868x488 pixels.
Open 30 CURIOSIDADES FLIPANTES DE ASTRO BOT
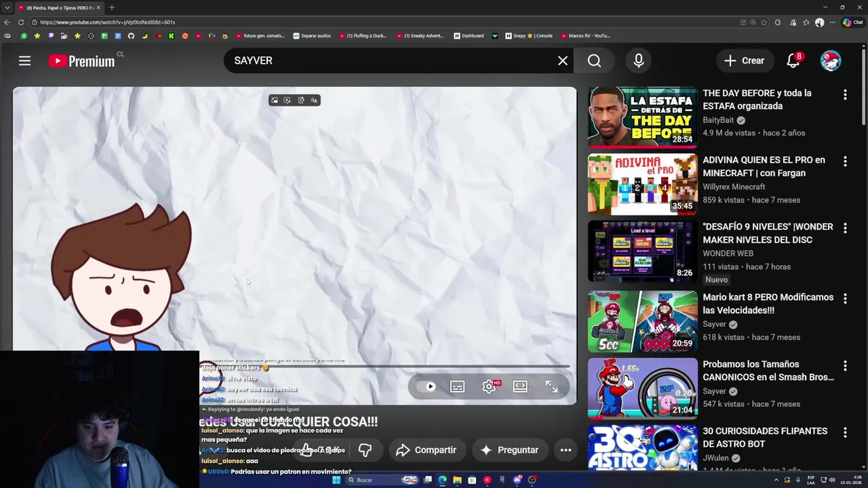tap(765, 437)
